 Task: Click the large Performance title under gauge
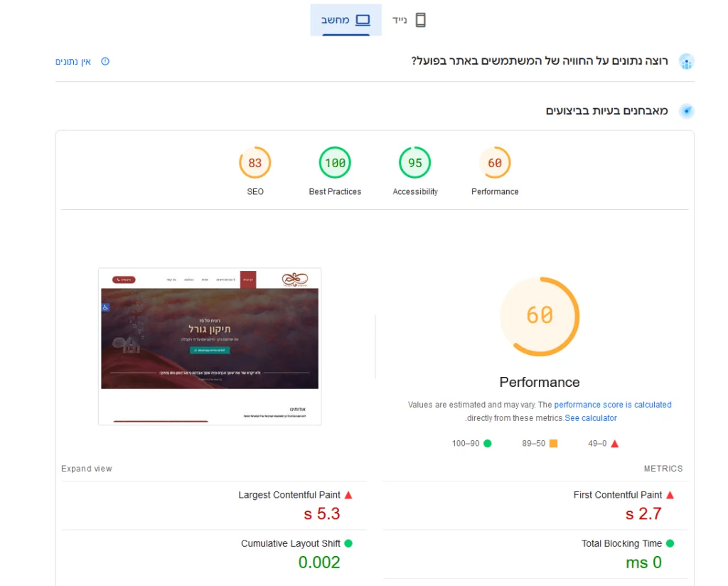click(x=540, y=382)
